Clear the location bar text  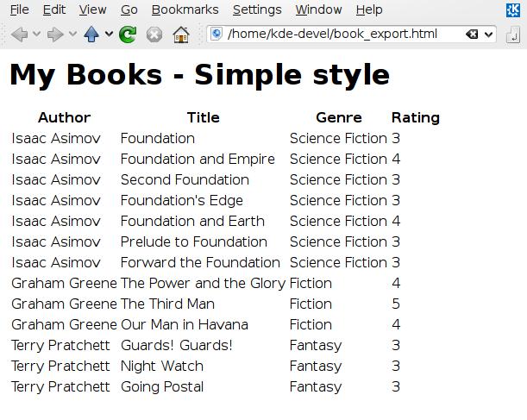472,34
